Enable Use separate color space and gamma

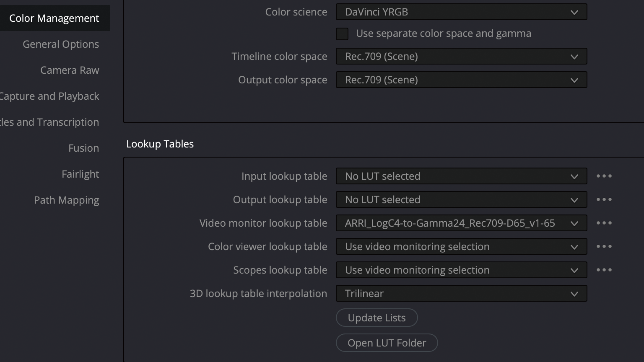tap(342, 34)
